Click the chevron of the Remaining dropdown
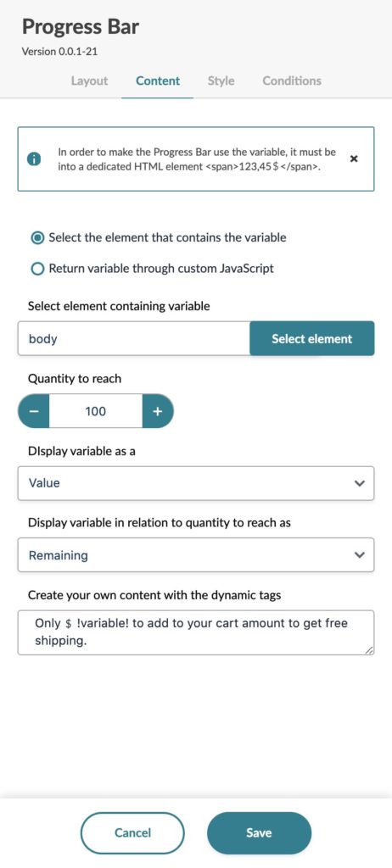 (x=359, y=555)
